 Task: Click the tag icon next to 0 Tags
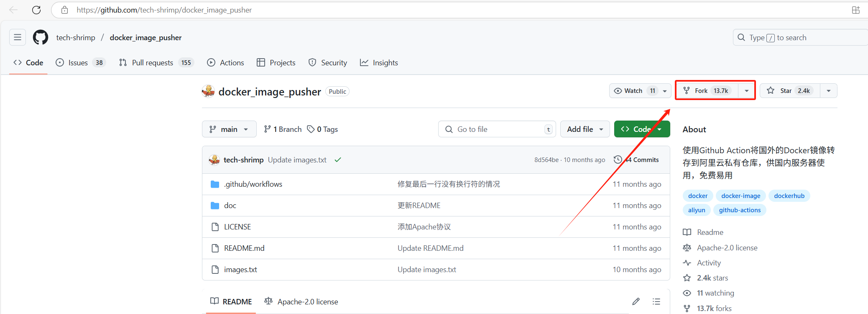click(311, 129)
